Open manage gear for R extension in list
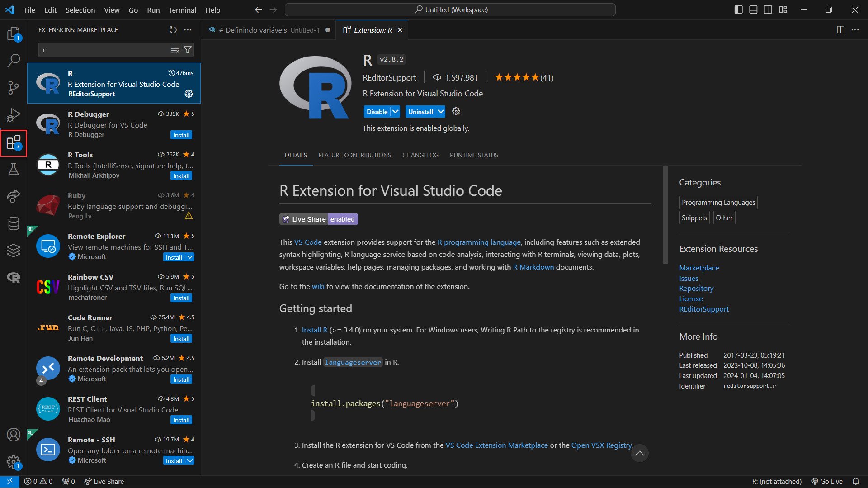Image resolution: width=868 pixels, height=488 pixels. [x=189, y=94]
